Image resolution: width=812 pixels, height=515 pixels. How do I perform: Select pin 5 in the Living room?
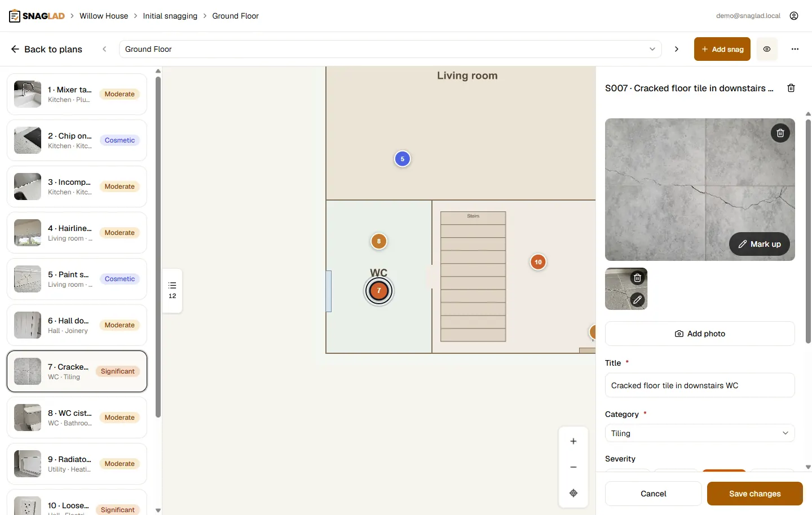tap(403, 159)
